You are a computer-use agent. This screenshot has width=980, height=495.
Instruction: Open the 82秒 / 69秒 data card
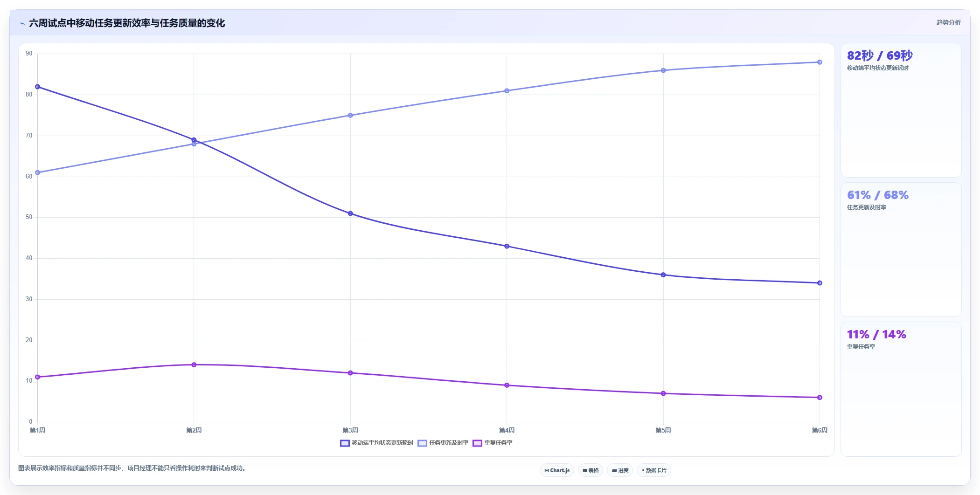[901, 110]
